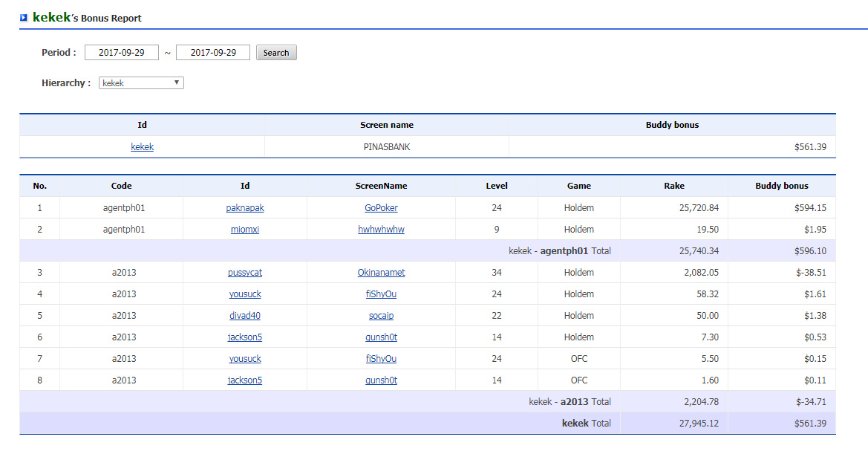Click the $1.38 buddy bonus value
The width and height of the screenshot is (868, 457).
click(815, 316)
